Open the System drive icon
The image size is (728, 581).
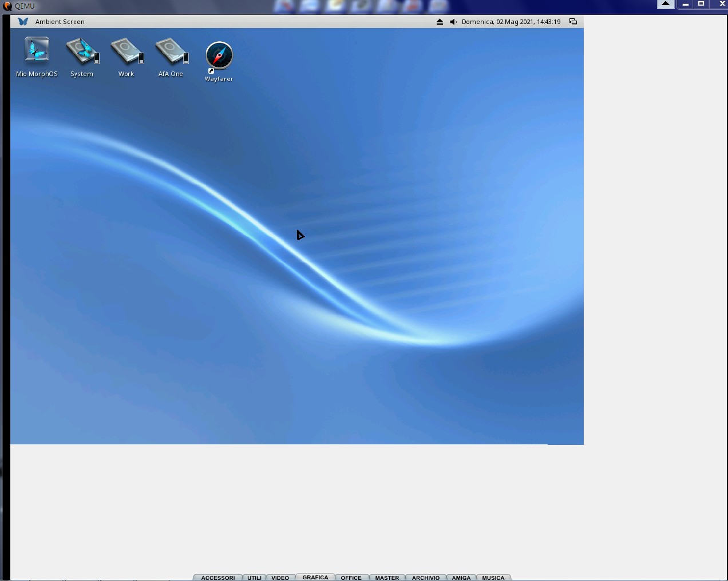[82, 51]
